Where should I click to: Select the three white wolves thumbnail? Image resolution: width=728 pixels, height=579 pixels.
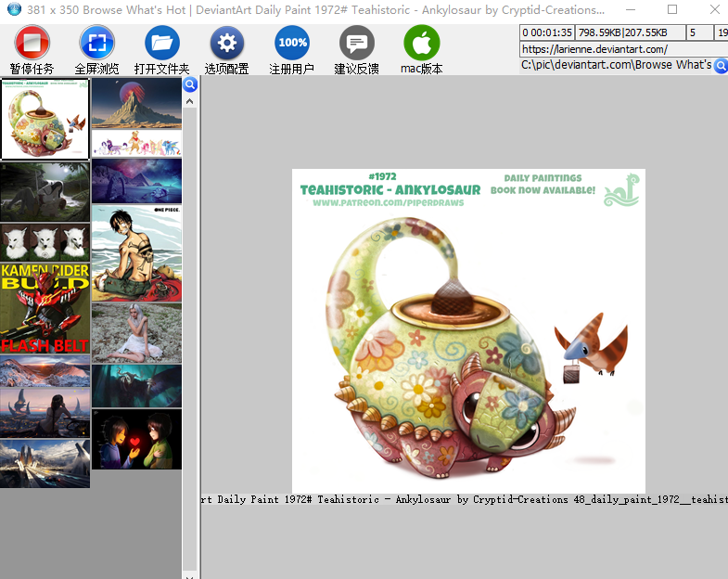[45, 241]
